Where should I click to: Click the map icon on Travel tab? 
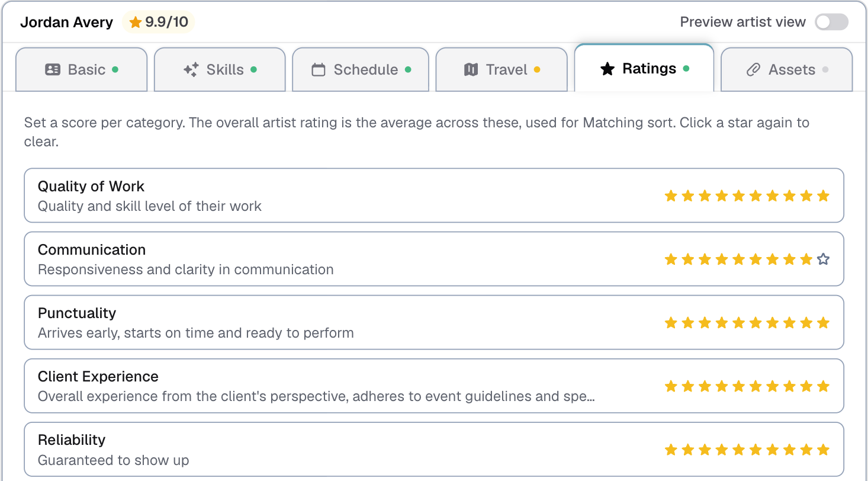pyautogui.click(x=471, y=70)
